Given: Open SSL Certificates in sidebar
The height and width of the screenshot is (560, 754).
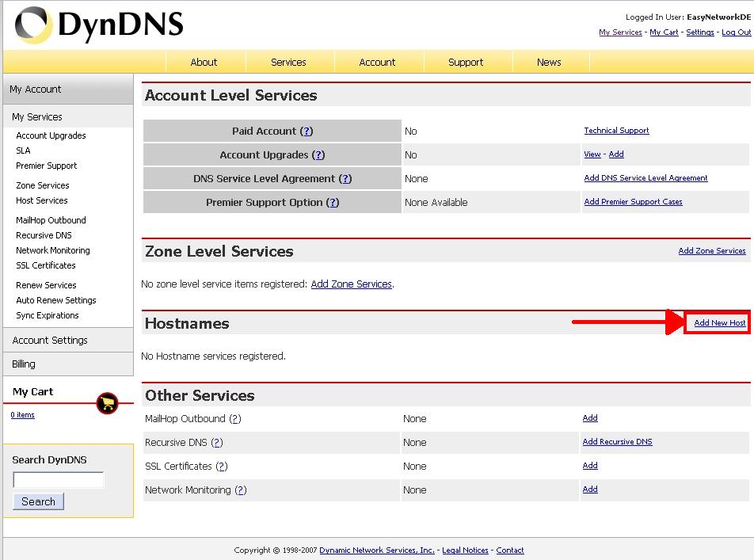Looking at the screenshot, I should point(46,265).
